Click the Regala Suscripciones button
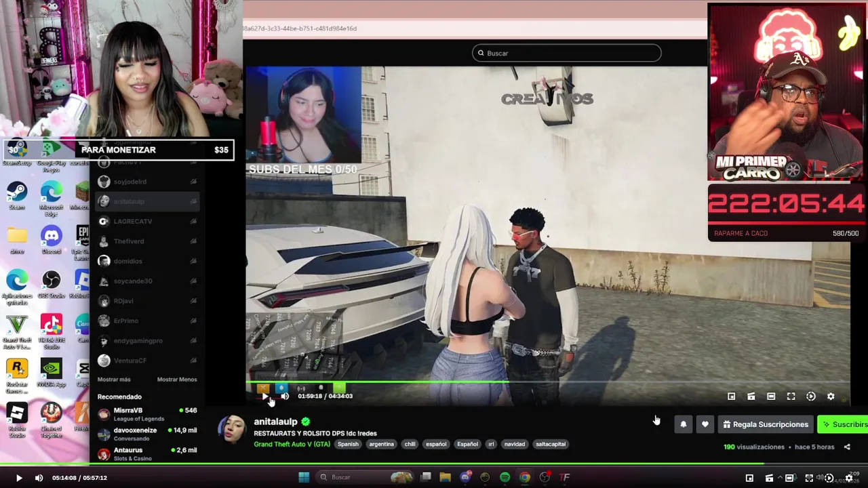The width and height of the screenshot is (868, 488). tap(766, 424)
